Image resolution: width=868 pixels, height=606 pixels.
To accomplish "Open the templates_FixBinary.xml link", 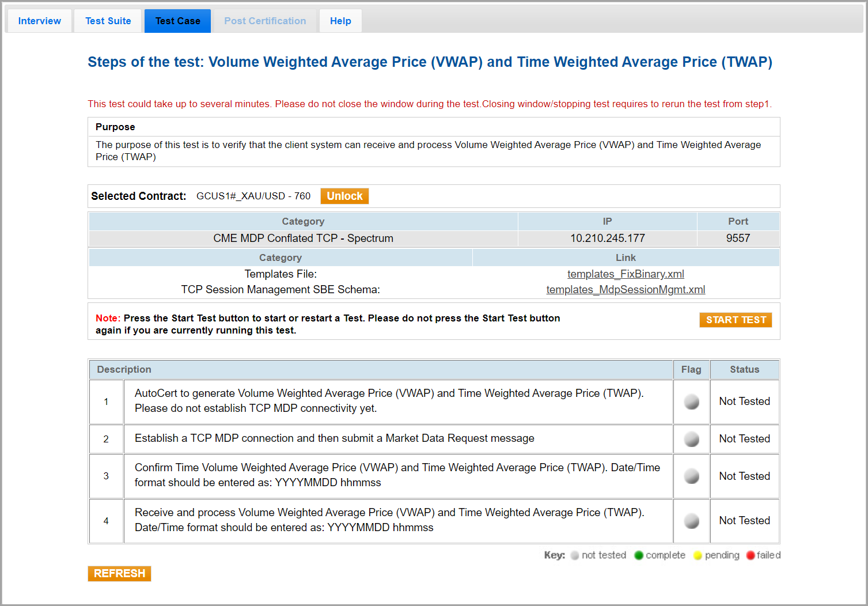I will [x=626, y=274].
